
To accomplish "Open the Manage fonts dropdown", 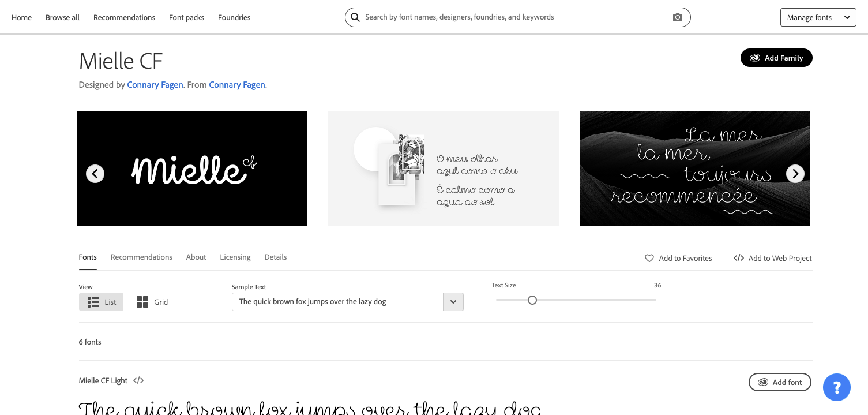I will point(818,17).
